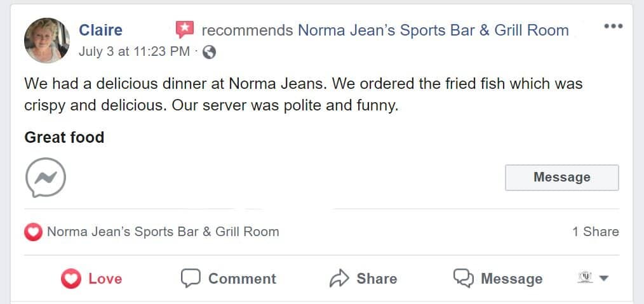Open reactor name Norma Jean's beside the heart
The image size is (644, 304).
pos(163,232)
